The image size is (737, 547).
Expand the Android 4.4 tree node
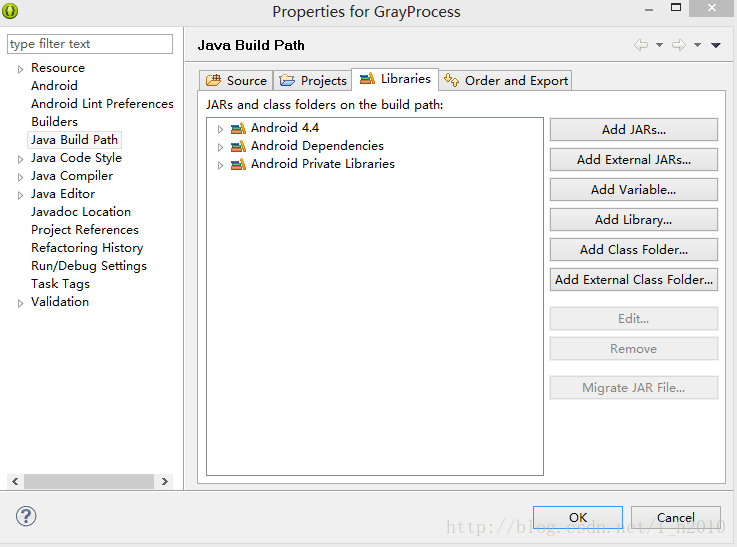tap(220, 129)
